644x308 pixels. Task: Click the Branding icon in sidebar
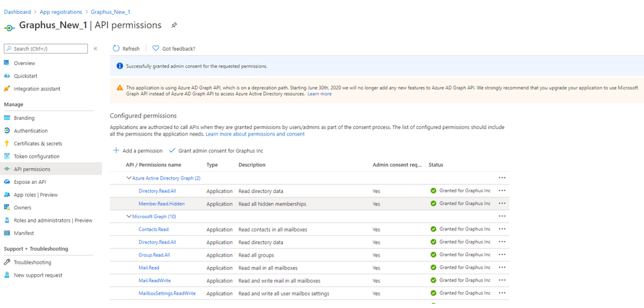coord(7,118)
